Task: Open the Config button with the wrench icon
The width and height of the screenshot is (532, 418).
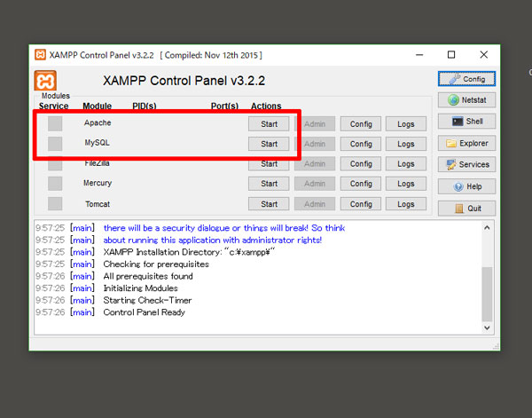Action: coord(466,79)
